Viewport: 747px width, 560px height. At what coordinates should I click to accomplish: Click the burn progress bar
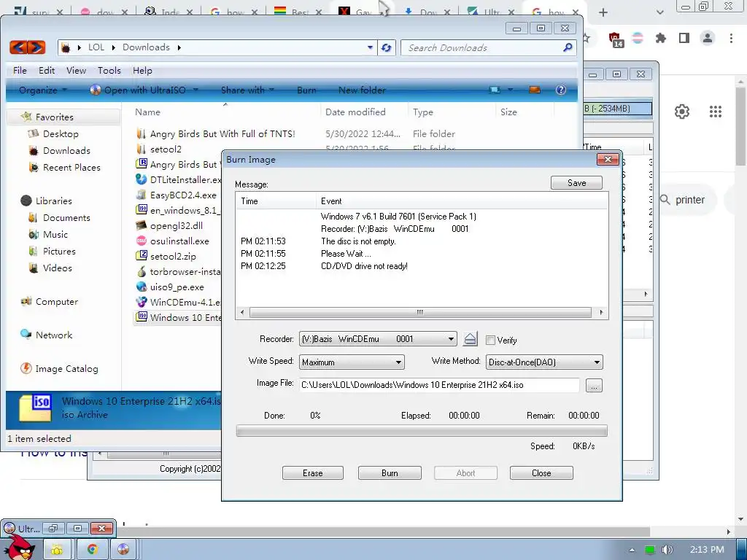click(x=422, y=431)
